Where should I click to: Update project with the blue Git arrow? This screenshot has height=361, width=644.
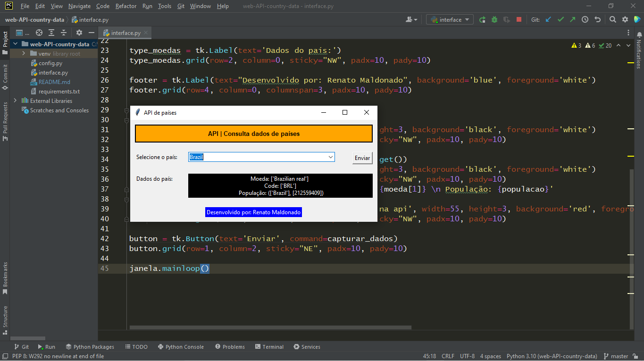(548, 20)
